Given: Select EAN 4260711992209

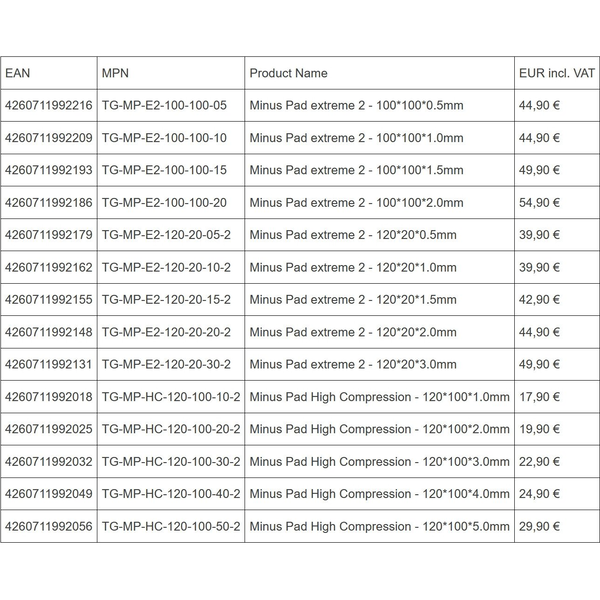Looking at the screenshot, I should pyautogui.click(x=49, y=138).
